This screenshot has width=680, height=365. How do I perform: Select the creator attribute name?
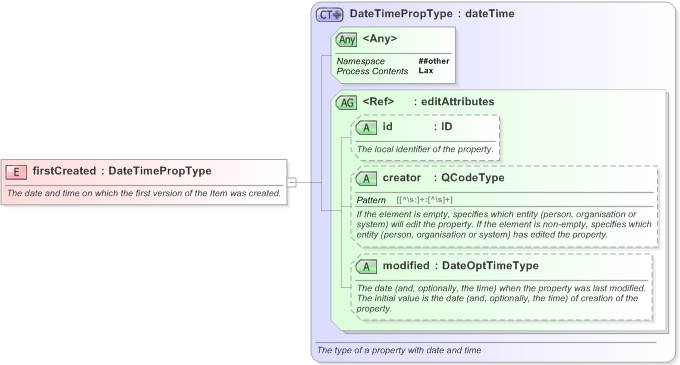pyautogui.click(x=402, y=178)
